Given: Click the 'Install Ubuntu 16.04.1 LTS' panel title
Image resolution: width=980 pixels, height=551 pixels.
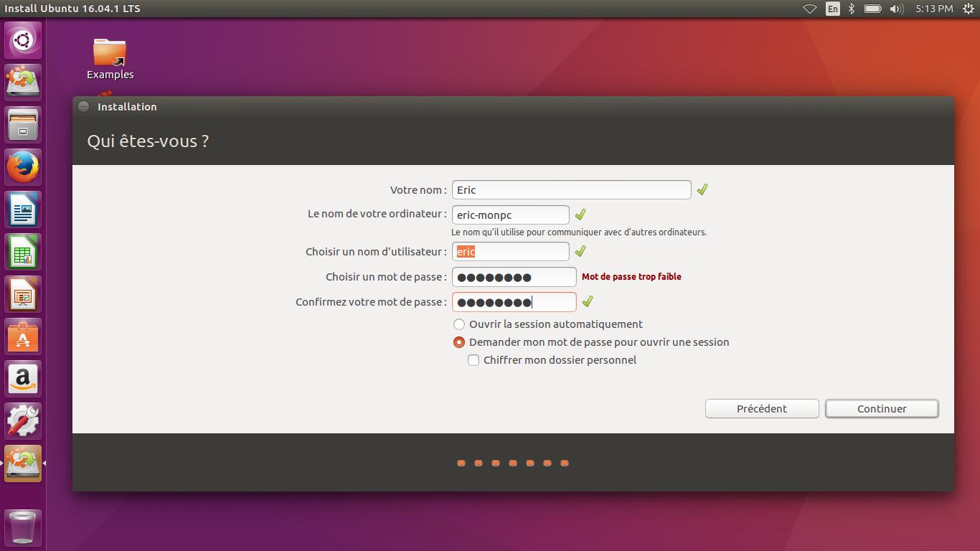Looking at the screenshot, I should [x=72, y=9].
